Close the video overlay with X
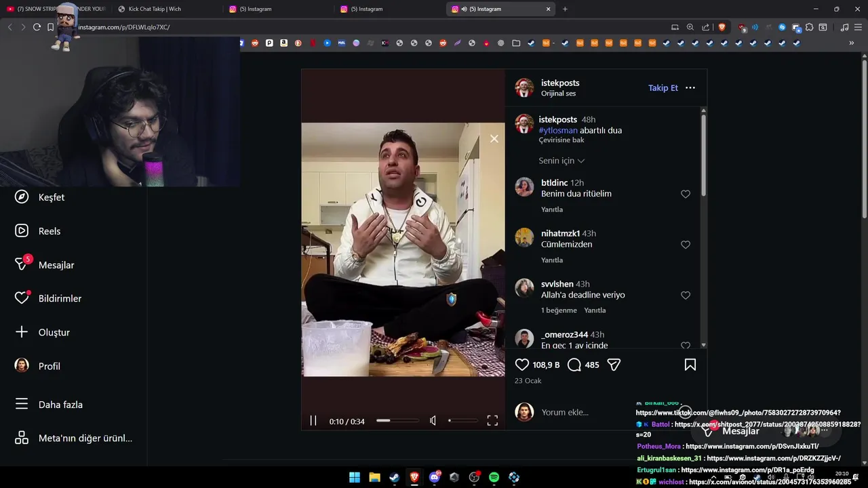 494,138
